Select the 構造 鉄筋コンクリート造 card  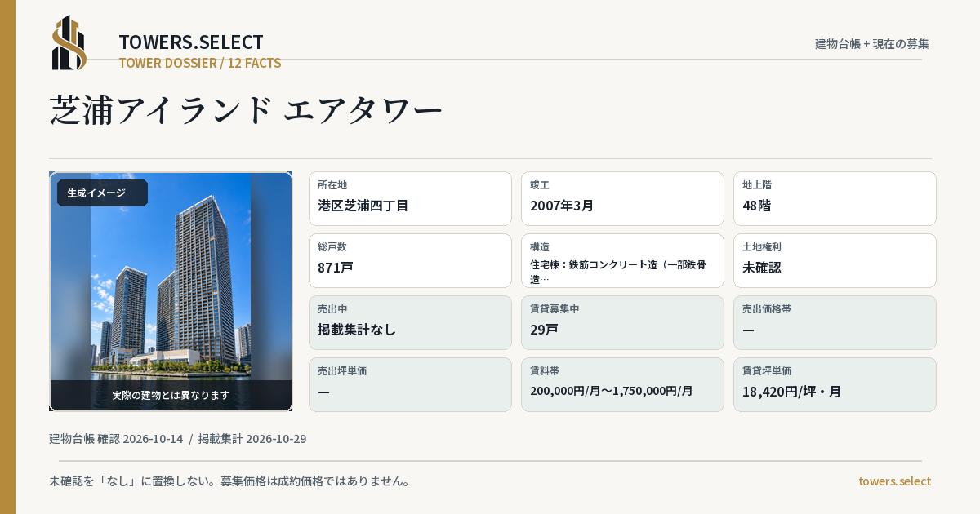pyautogui.click(x=622, y=260)
